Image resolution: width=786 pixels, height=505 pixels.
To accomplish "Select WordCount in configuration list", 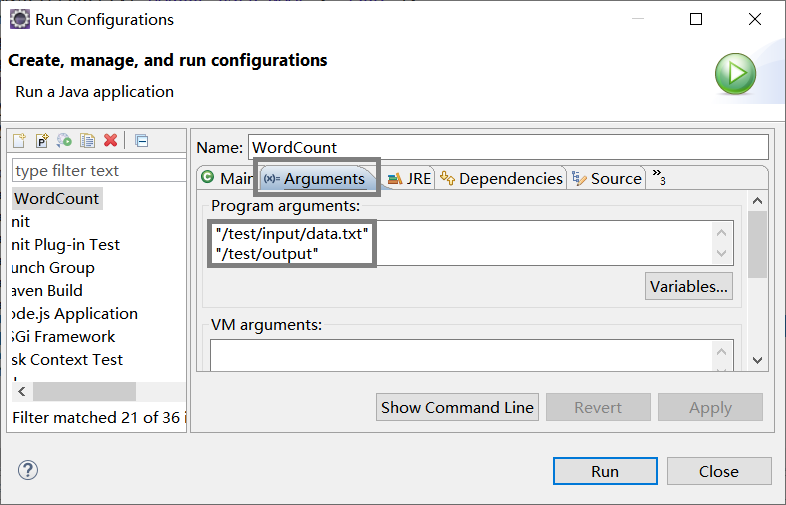I will pos(56,198).
